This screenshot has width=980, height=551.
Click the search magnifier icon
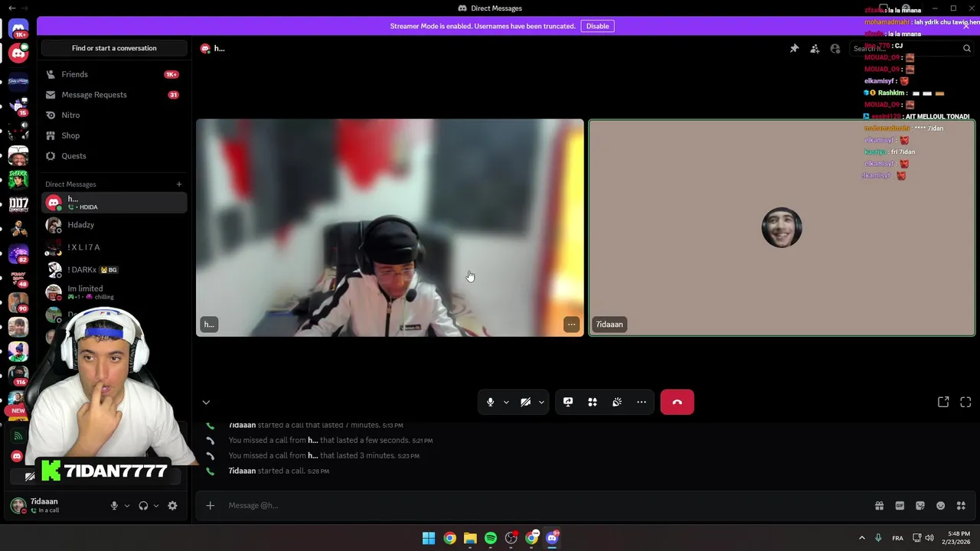point(966,48)
